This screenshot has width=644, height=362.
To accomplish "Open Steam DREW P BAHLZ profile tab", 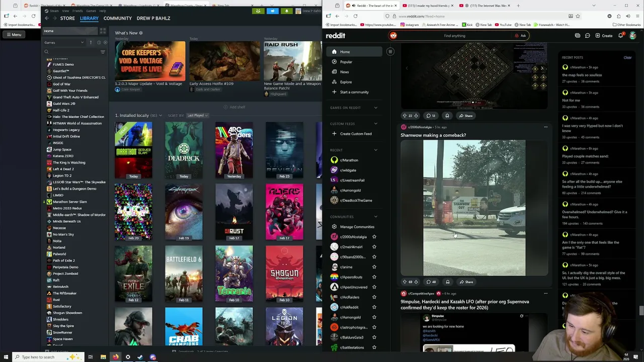I will [153, 18].
